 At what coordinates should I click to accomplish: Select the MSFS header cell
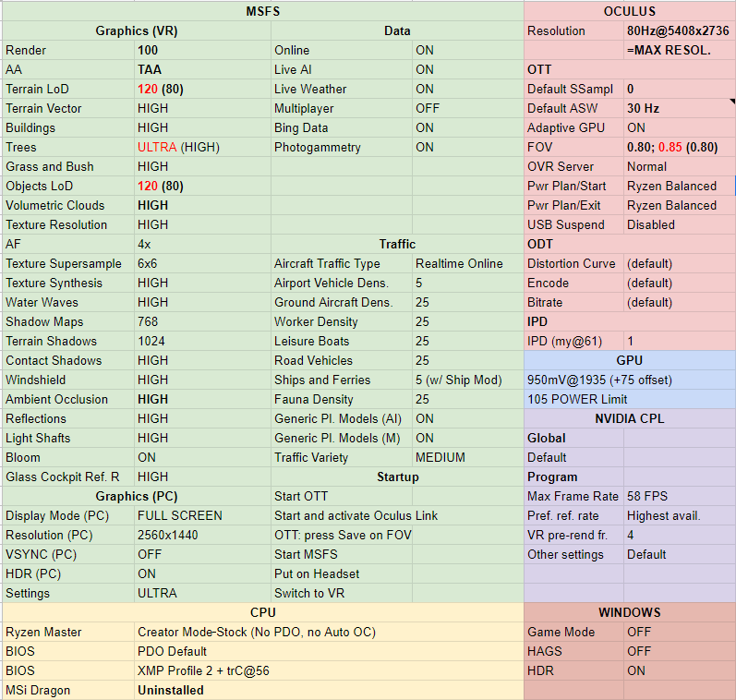(x=262, y=11)
